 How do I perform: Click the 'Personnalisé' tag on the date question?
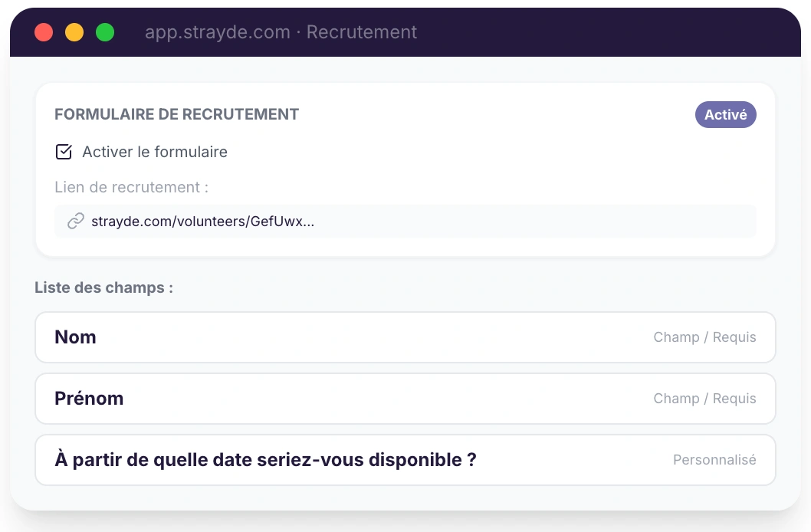714,459
